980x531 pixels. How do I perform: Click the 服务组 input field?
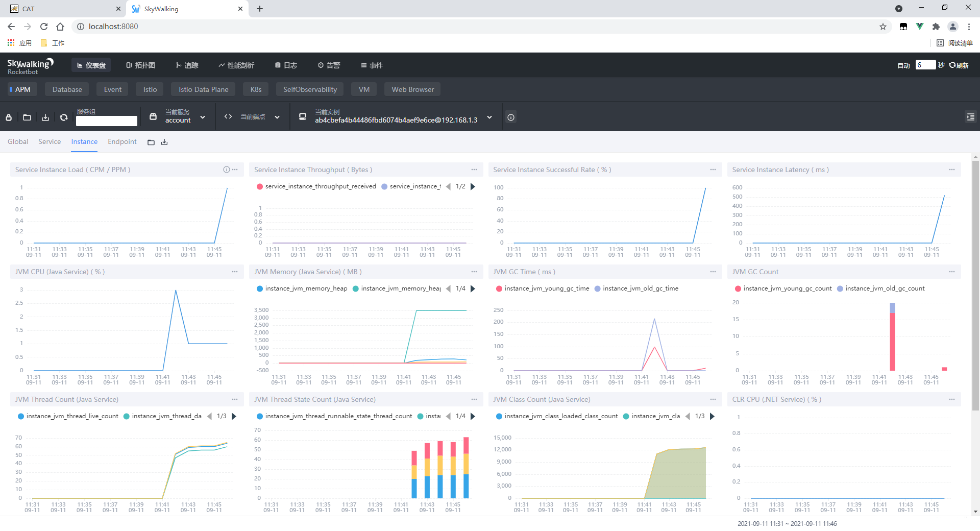click(107, 121)
